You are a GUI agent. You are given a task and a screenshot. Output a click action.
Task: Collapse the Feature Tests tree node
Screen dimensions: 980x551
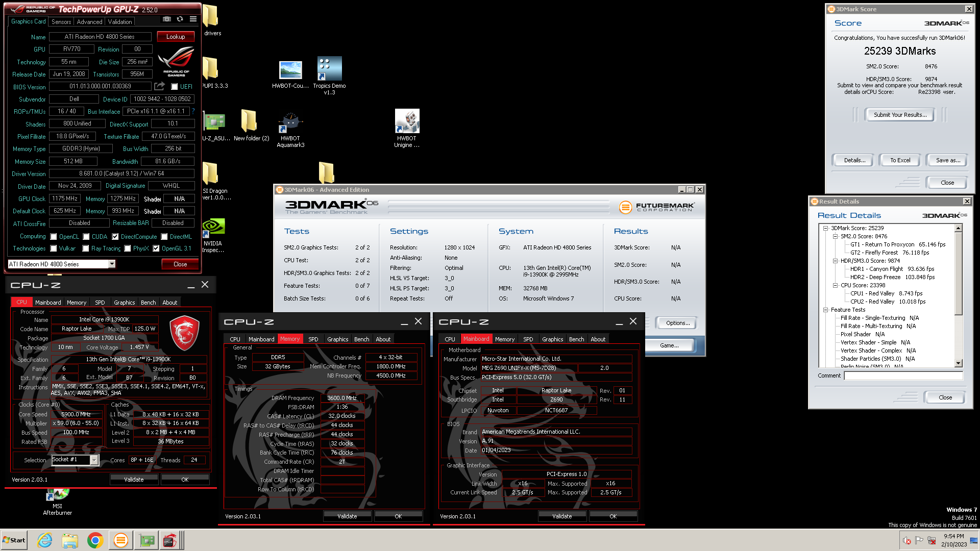point(825,310)
